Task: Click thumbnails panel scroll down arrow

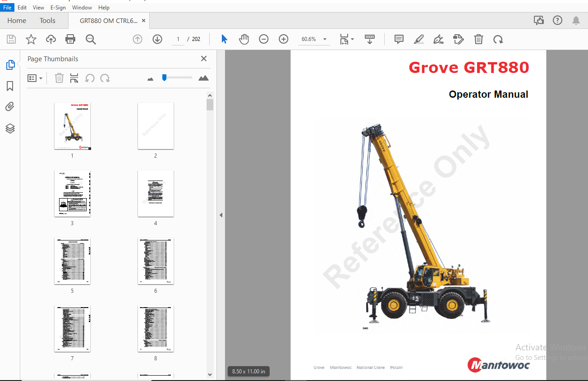Action: [x=210, y=374]
